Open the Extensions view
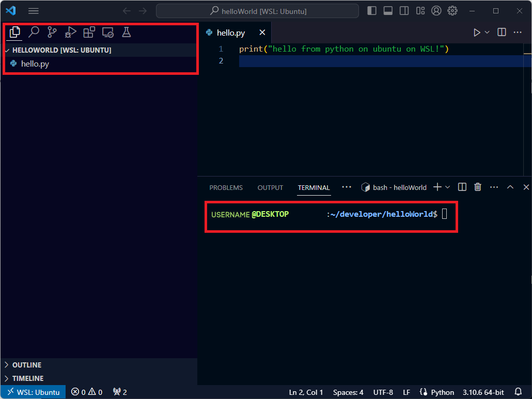This screenshot has height=399, width=532. click(88, 33)
